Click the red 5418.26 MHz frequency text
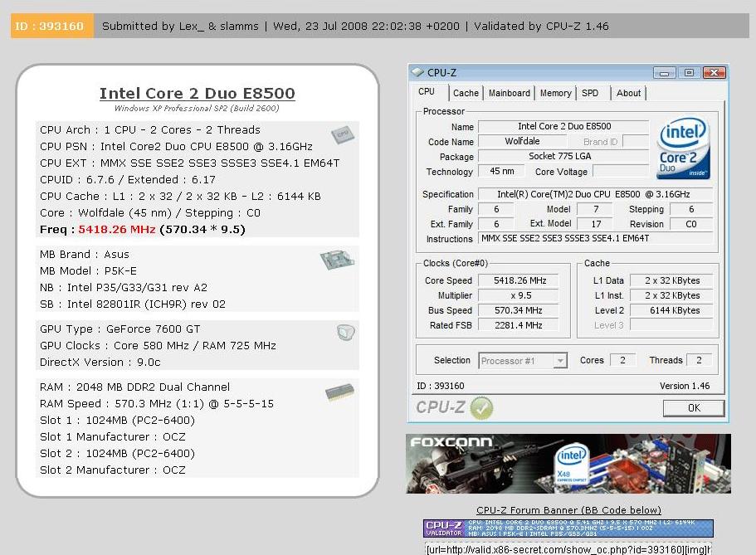 [x=117, y=230]
